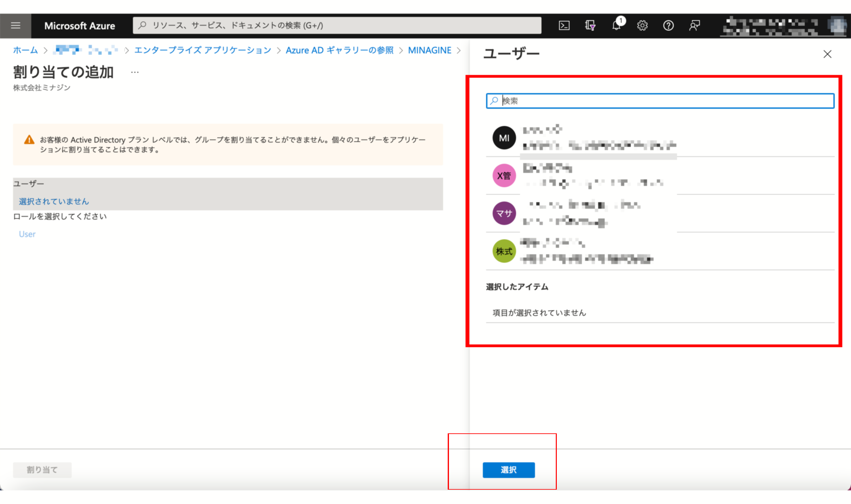Go to エンタープライズ アプリケーション breadcrumb
The height and width of the screenshot is (504, 851).
(x=203, y=50)
